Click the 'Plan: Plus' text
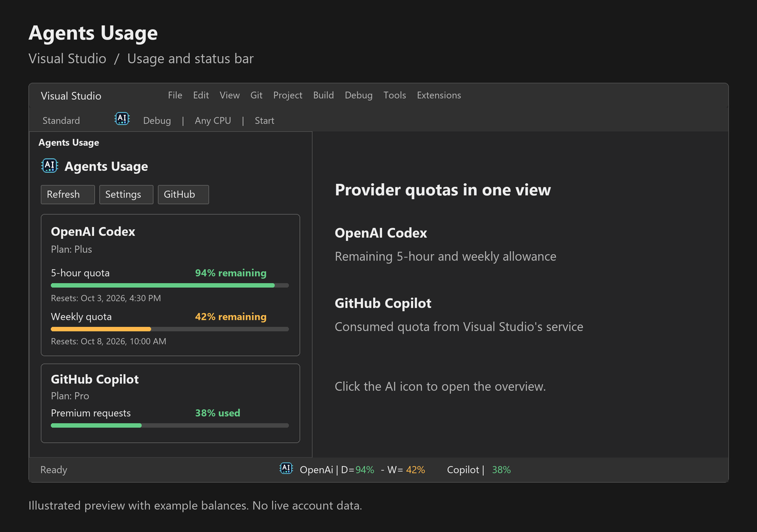Image resolution: width=757 pixels, height=532 pixels. pos(72,249)
